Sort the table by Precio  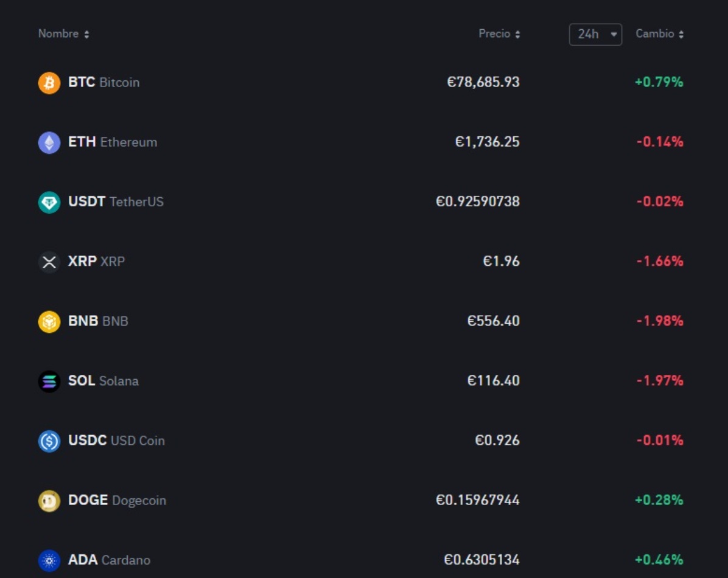[500, 34]
